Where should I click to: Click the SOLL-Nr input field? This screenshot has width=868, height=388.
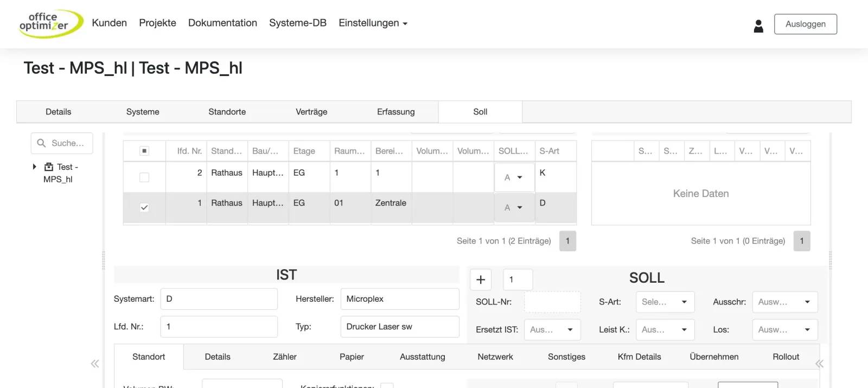(x=552, y=302)
